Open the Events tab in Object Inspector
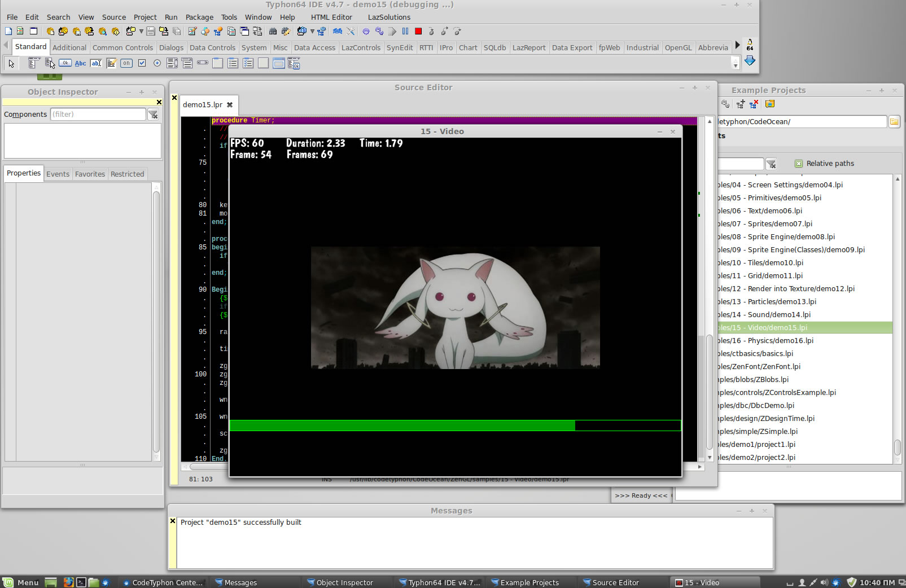Viewport: 906px width, 588px height. (58, 174)
